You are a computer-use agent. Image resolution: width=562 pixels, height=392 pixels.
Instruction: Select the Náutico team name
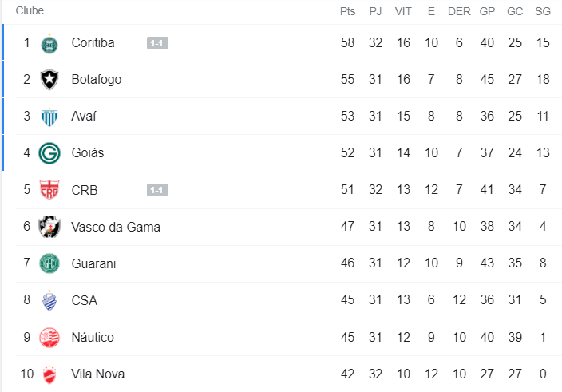tap(93, 337)
